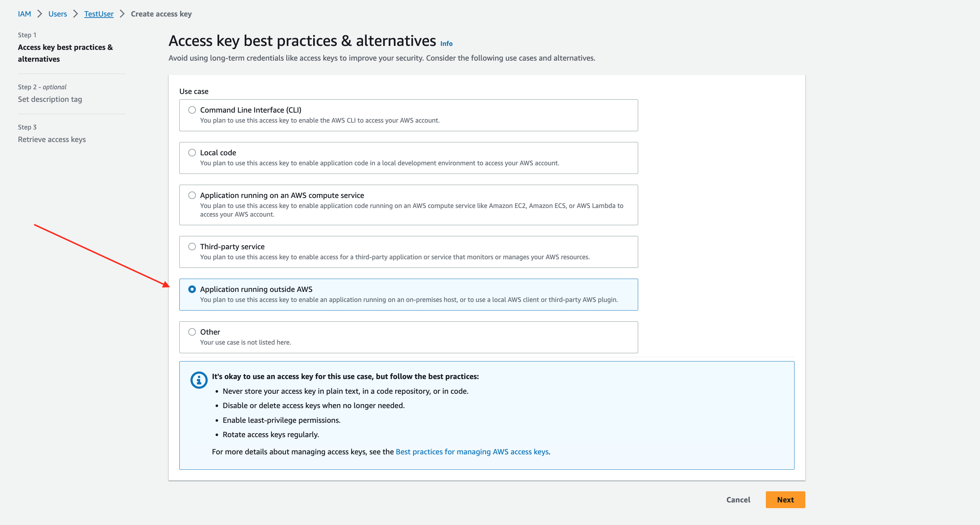The height and width of the screenshot is (525, 980).
Task: Go to Step 3 Retrieve access keys
Action: 52,139
